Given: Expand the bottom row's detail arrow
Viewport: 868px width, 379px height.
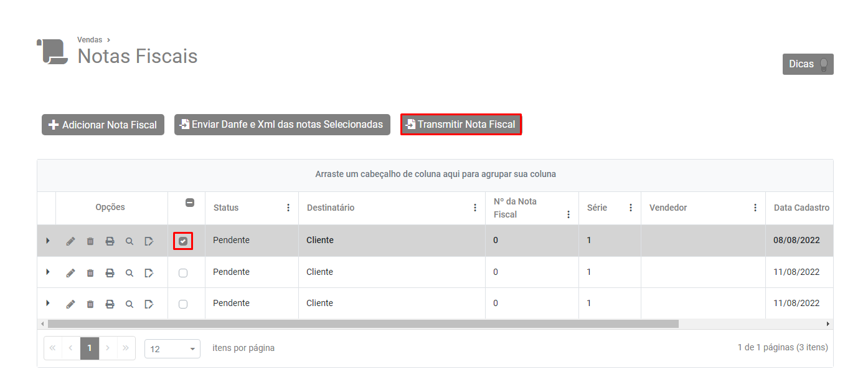Looking at the screenshot, I should tap(47, 303).
